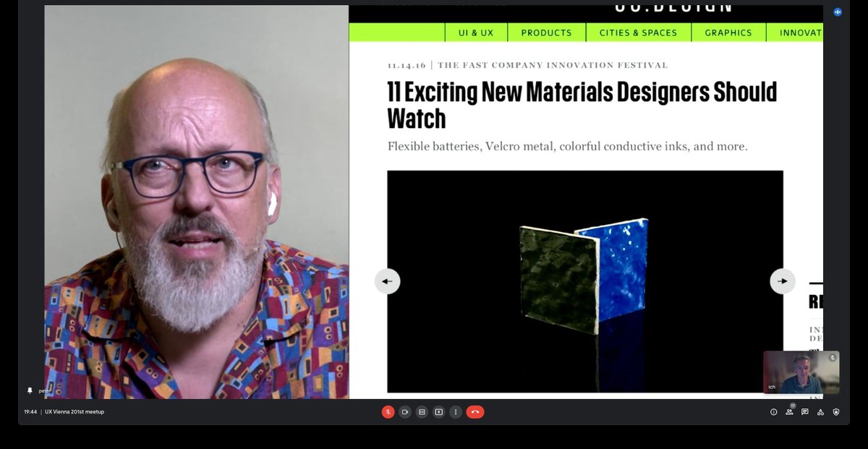Toggle the camera button
This screenshot has width=868, height=449.
405,411
